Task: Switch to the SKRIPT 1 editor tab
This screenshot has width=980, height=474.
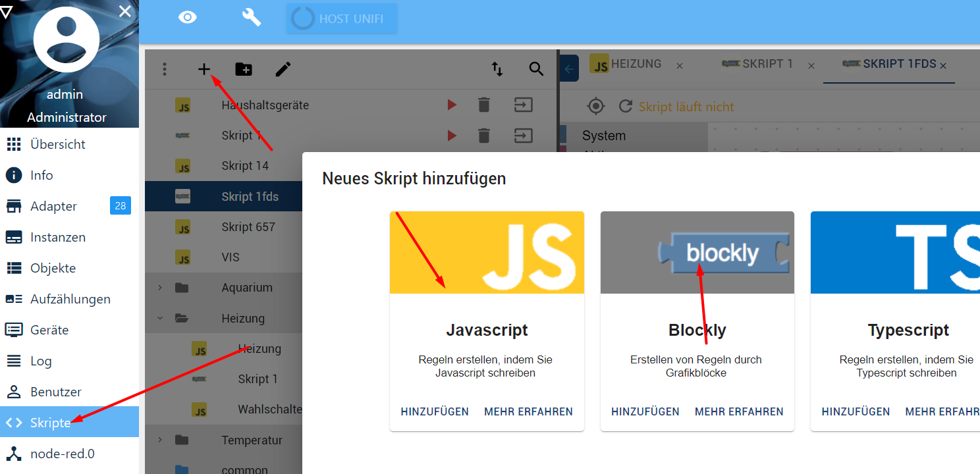Action: pos(757,64)
